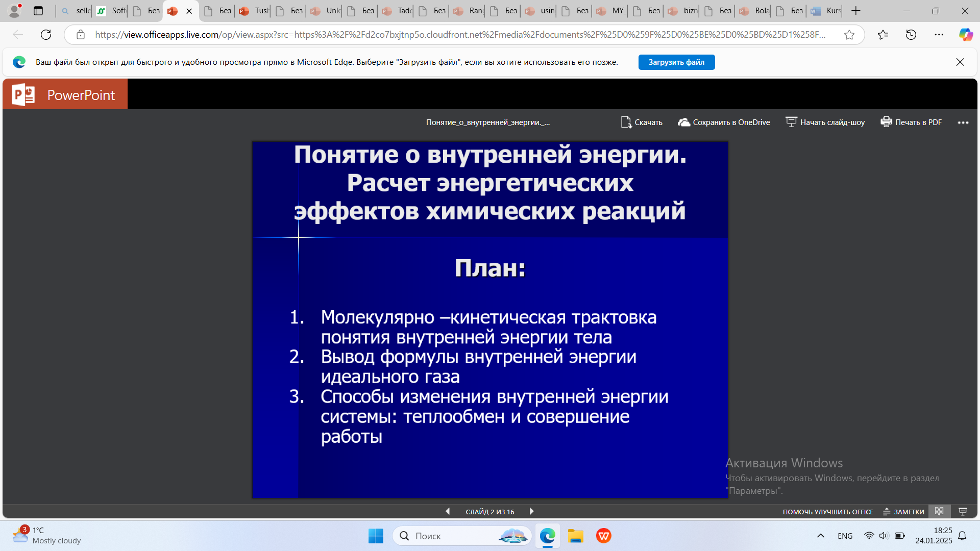Close the active PowerPoint tab
The image size is (980, 551).
[189, 11]
